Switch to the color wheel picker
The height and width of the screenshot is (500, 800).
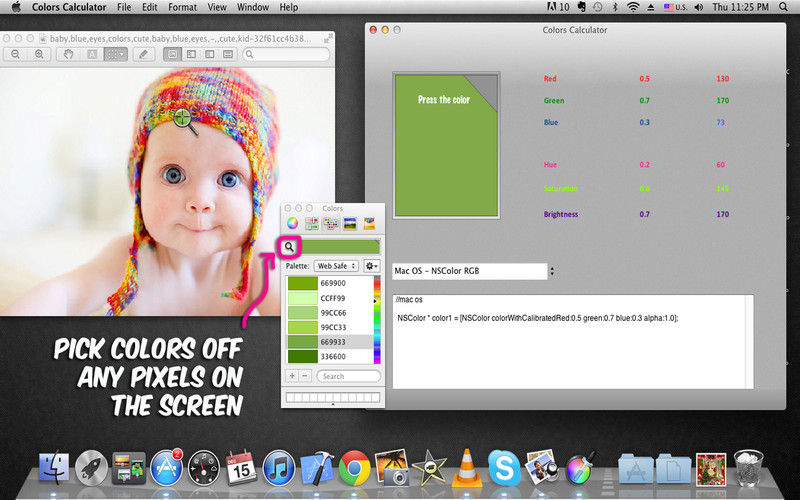click(292, 223)
